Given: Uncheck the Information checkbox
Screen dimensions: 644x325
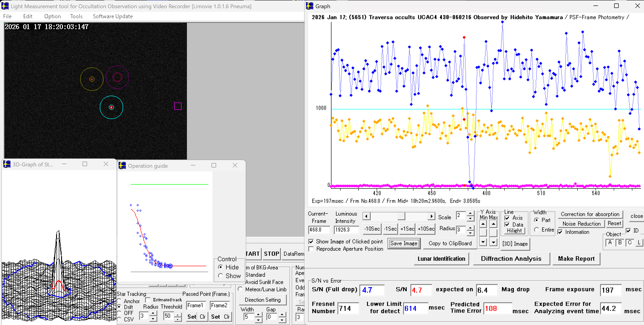Looking at the screenshot, I should [560, 232].
